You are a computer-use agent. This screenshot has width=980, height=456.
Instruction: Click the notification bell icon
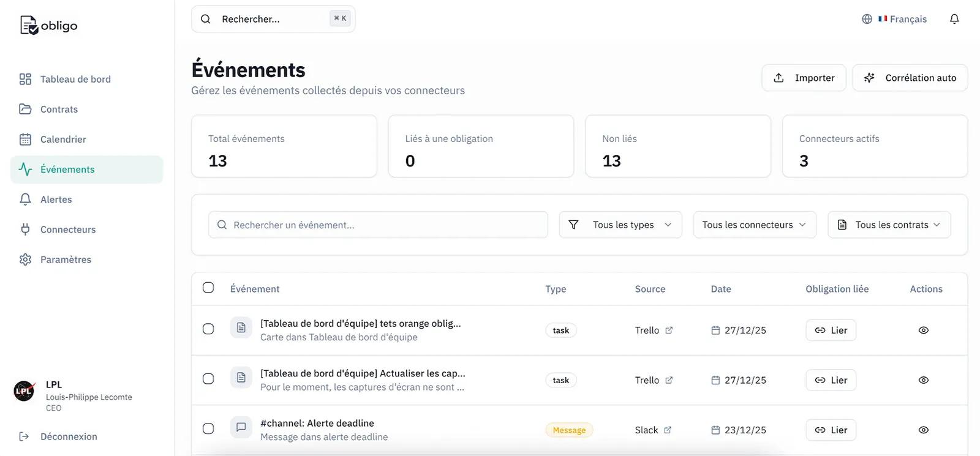tap(954, 19)
